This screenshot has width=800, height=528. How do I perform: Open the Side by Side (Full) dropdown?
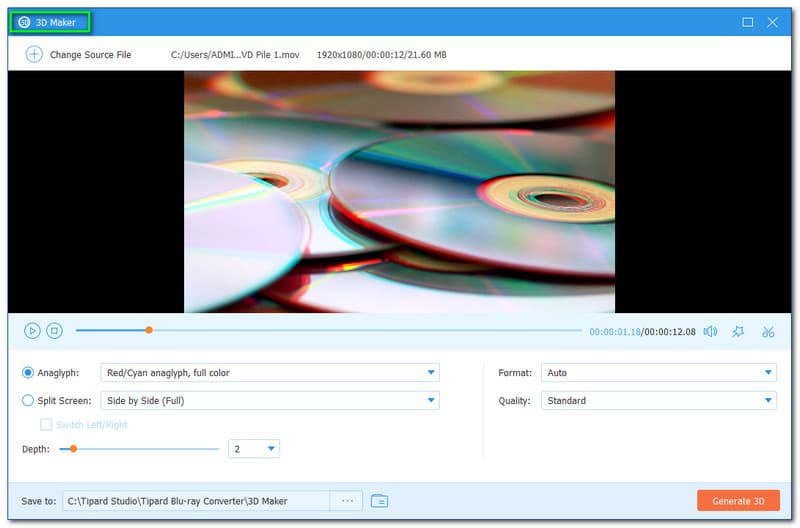(x=270, y=401)
